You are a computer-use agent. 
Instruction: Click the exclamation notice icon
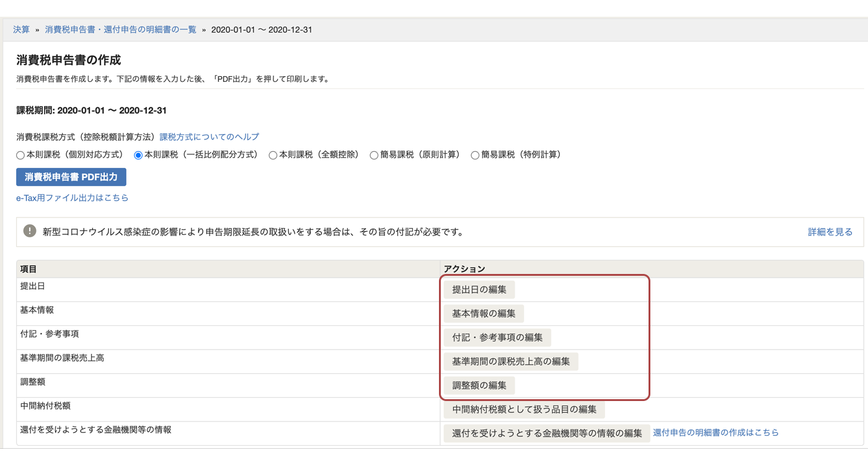(30, 231)
